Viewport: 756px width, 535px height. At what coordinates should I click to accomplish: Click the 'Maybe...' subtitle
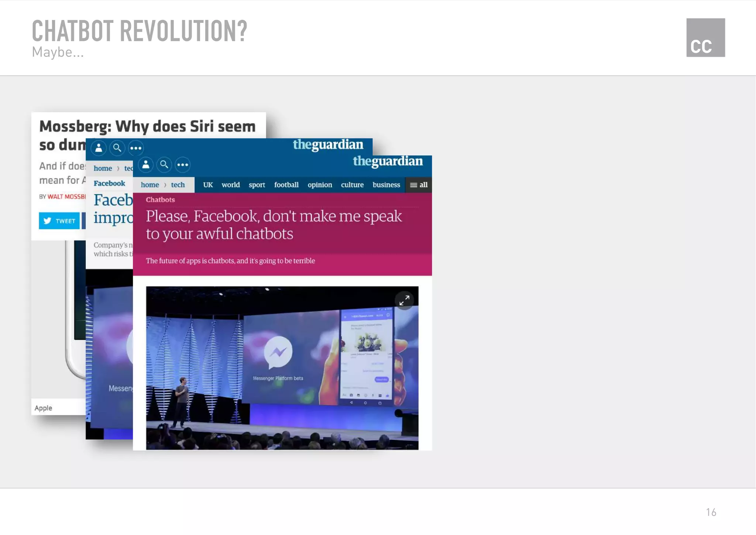pos(58,52)
